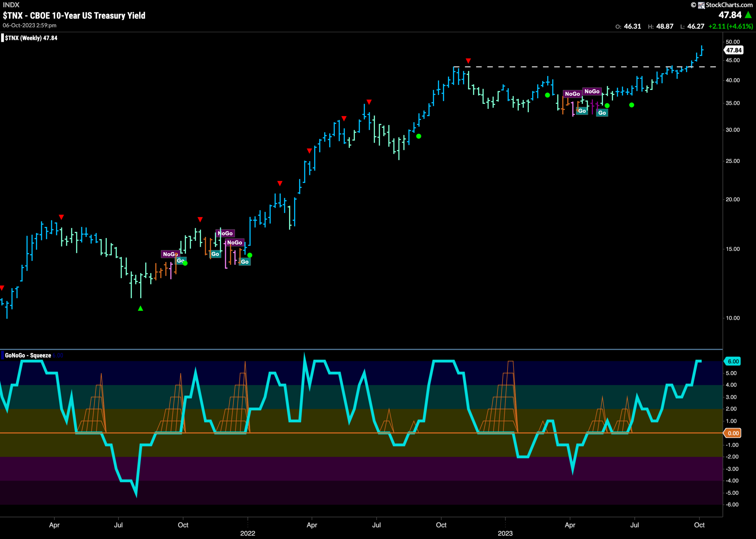This screenshot has height=539, width=756.
Task: Click the white swatch beside $TNX legend
Action: click(x=2, y=38)
